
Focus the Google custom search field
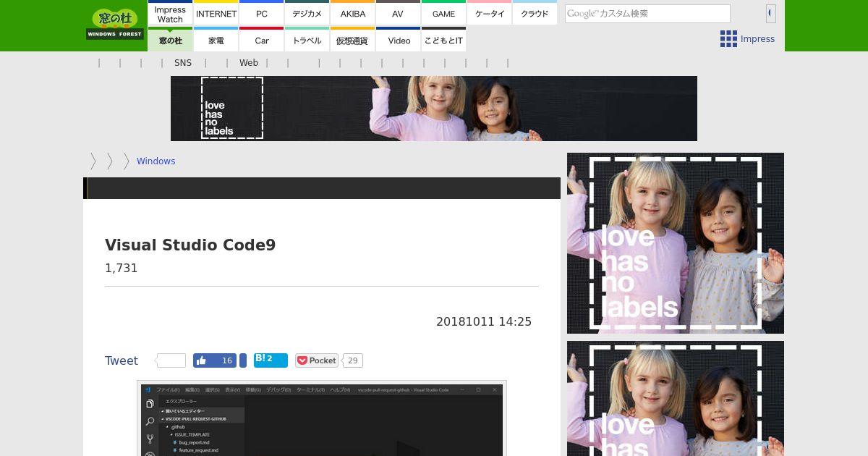point(647,14)
